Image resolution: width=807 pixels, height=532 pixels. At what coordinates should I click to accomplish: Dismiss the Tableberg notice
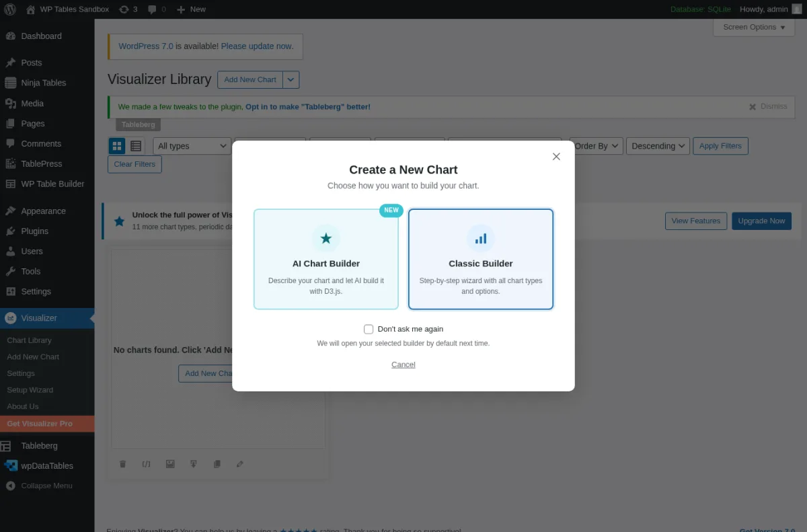click(x=768, y=106)
